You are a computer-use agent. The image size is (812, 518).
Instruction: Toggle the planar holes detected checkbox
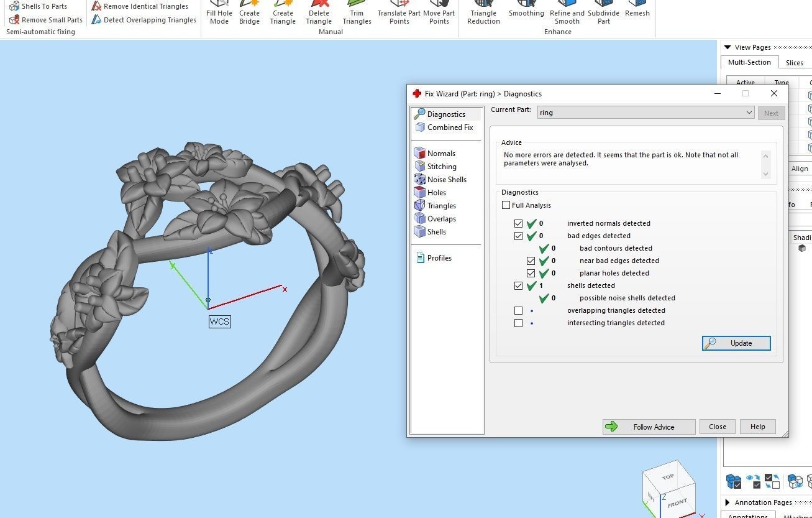(x=531, y=273)
